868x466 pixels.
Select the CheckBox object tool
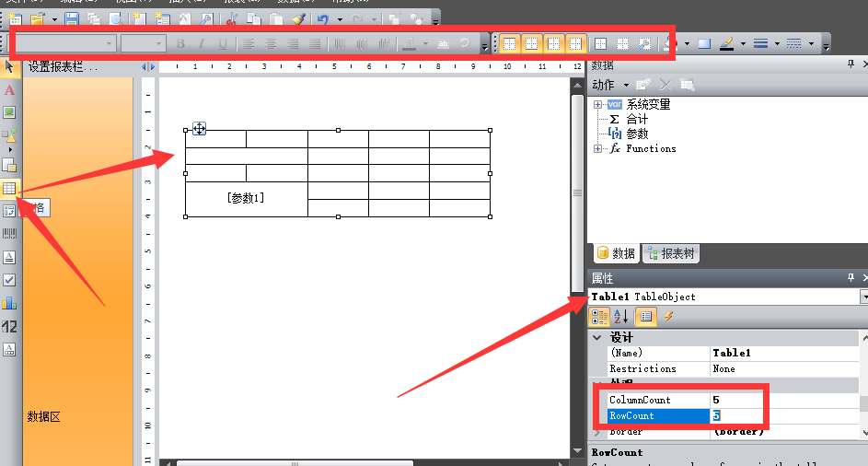(9, 280)
